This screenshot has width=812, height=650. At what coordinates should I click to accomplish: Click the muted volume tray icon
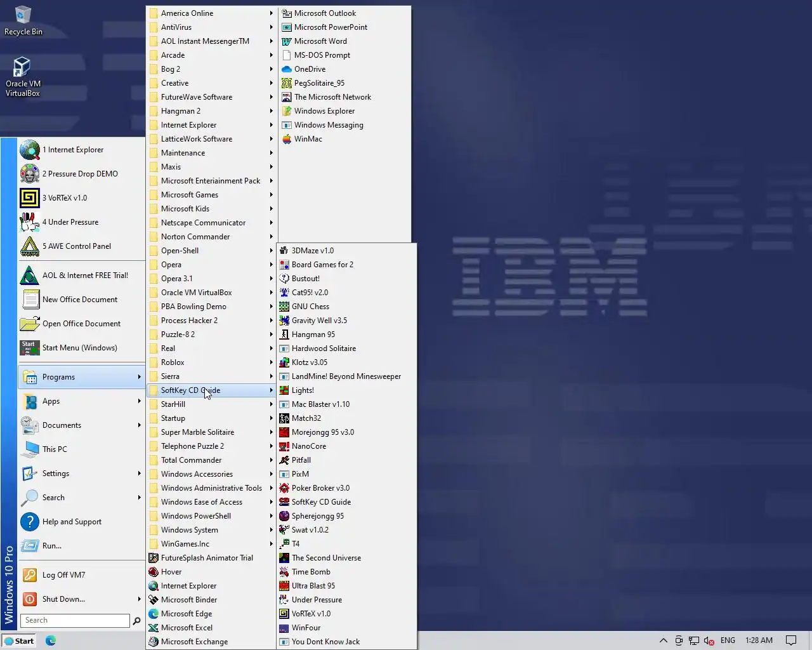pyautogui.click(x=710, y=640)
